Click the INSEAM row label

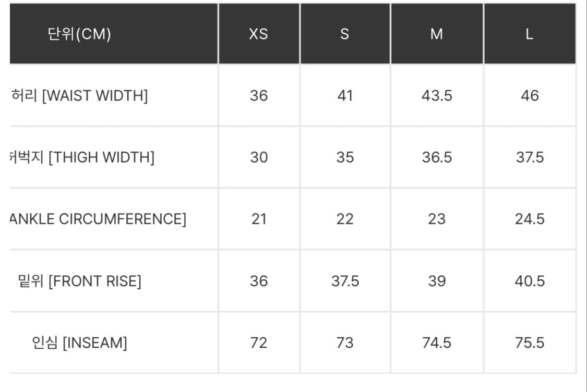(79, 343)
